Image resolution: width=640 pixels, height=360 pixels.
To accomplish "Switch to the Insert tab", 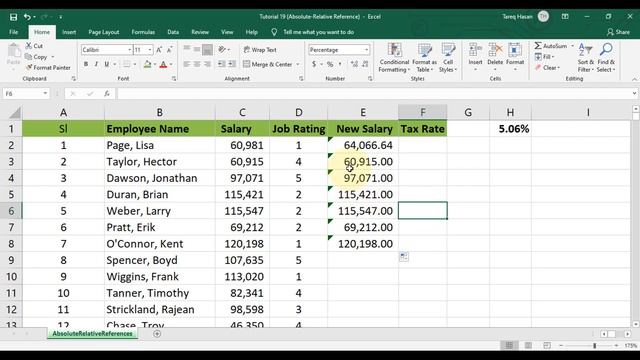I will [x=69, y=32].
